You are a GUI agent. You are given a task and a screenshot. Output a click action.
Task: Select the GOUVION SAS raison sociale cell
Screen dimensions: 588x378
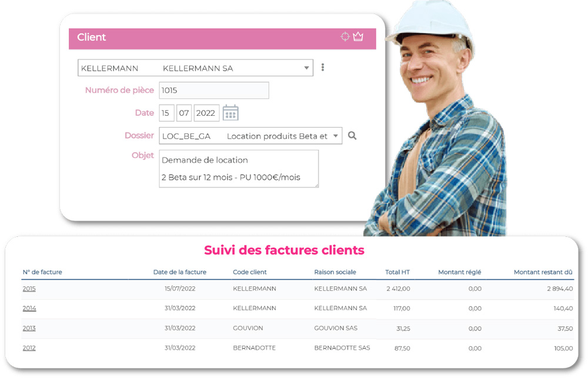[x=336, y=328]
